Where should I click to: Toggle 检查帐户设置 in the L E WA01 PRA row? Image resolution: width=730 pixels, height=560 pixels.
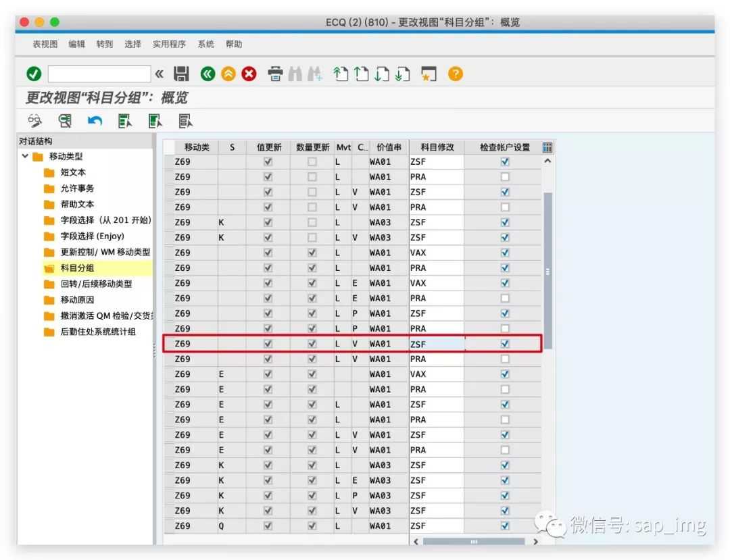pyautogui.click(x=505, y=298)
